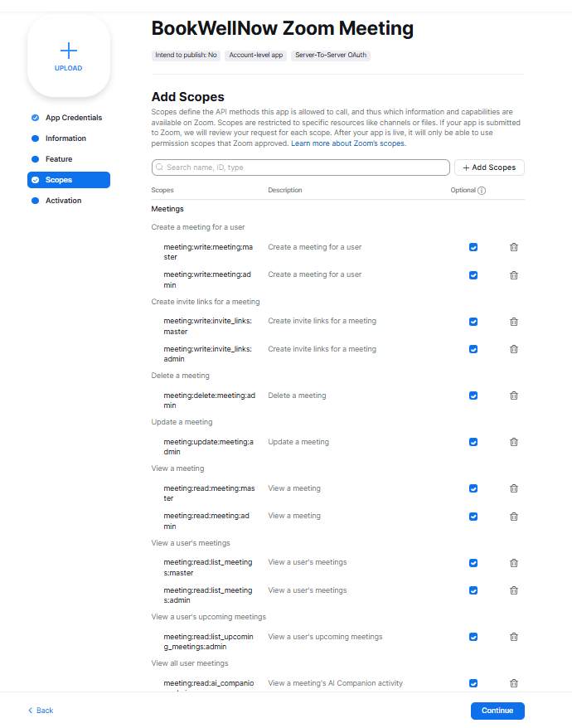Click the Scopes column header

(x=162, y=191)
